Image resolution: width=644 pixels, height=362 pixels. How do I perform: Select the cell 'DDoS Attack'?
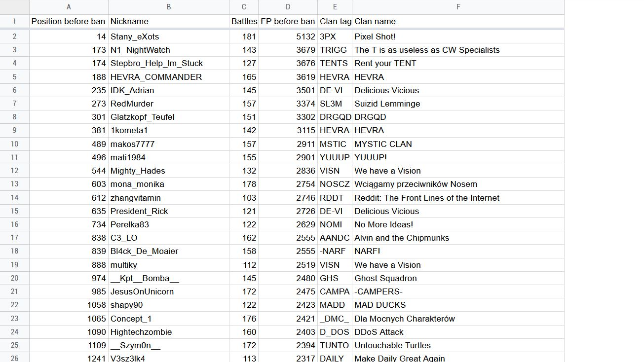click(x=458, y=332)
